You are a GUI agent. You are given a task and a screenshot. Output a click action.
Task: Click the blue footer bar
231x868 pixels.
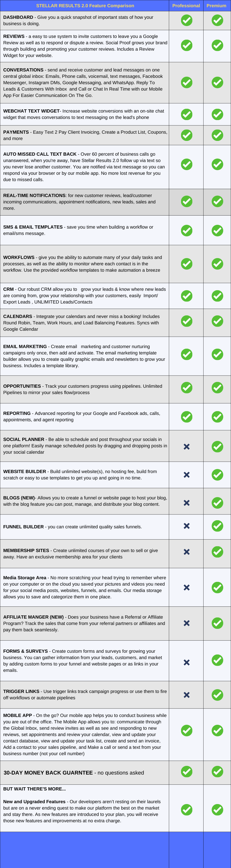115,849
